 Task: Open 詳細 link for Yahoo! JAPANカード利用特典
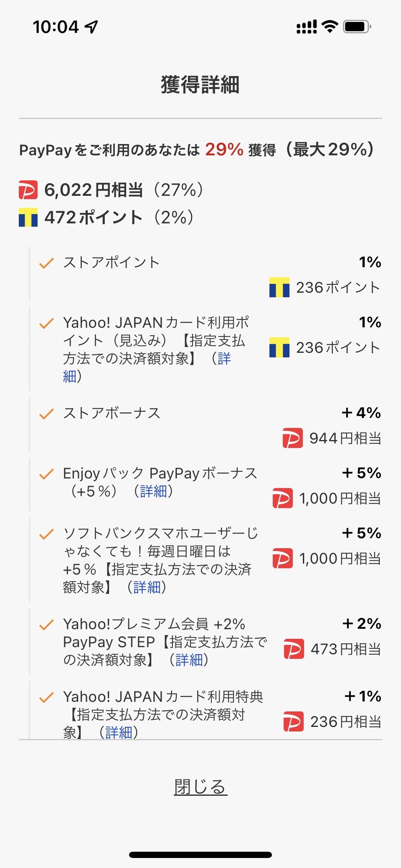(x=119, y=732)
